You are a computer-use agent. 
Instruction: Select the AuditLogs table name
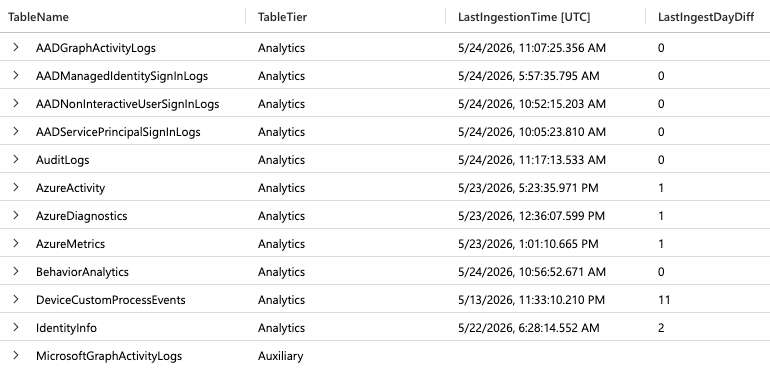62,160
